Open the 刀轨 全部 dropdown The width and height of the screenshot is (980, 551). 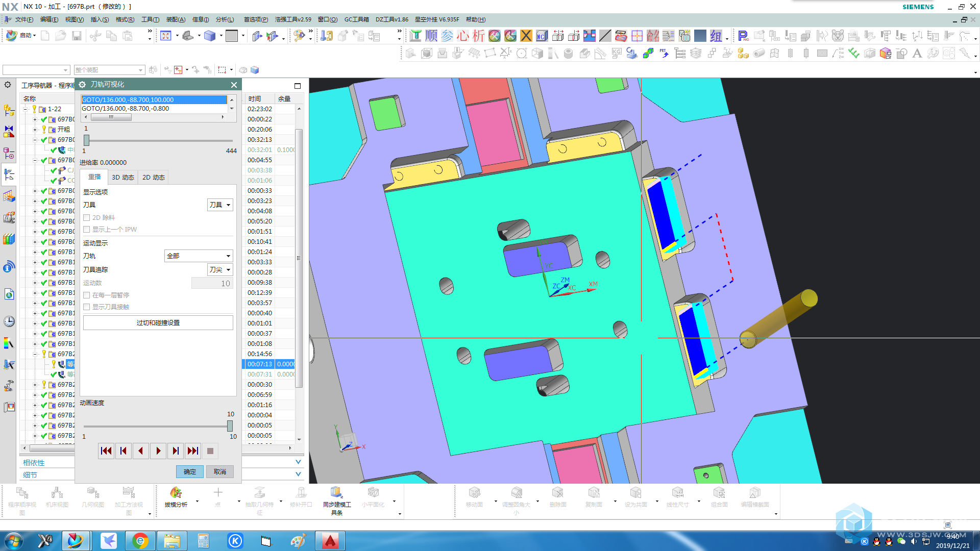199,256
